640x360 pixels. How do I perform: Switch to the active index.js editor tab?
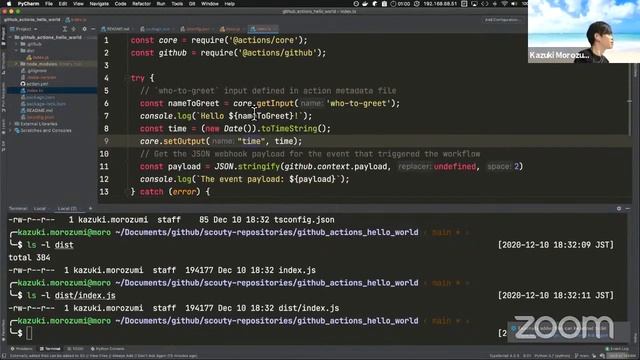click(x=263, y=29)
